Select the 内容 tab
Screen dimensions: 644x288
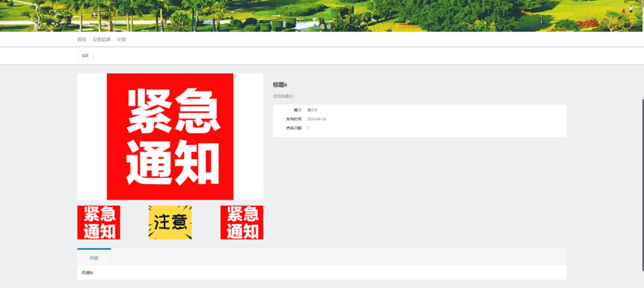(94, 258)
